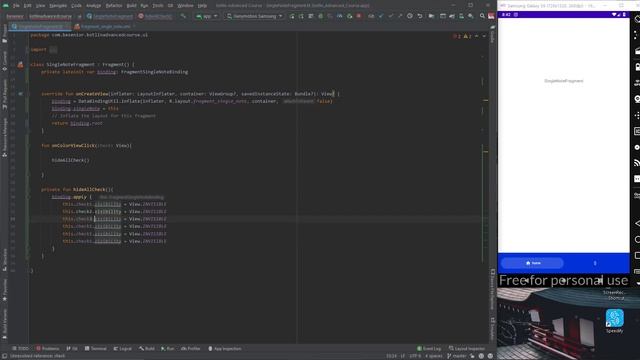Open the Help menu
Image resolution: width=640 pixels, height=360 pixels.
[x=202, y=6]
